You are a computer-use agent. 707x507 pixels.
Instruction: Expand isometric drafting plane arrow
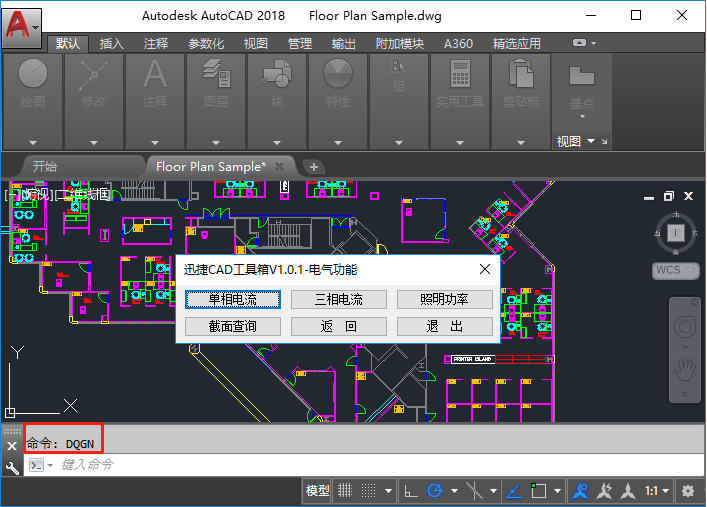click(x=494, y=491)
